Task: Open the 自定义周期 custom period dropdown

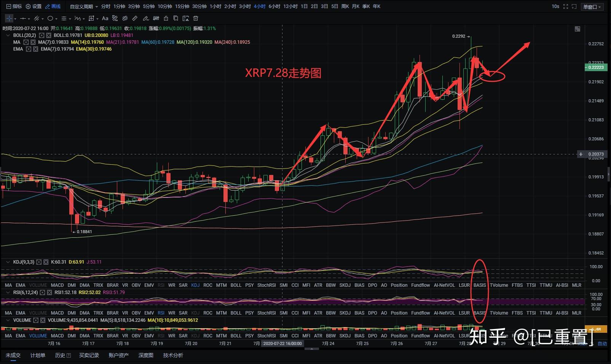Action: coord(84,6)
